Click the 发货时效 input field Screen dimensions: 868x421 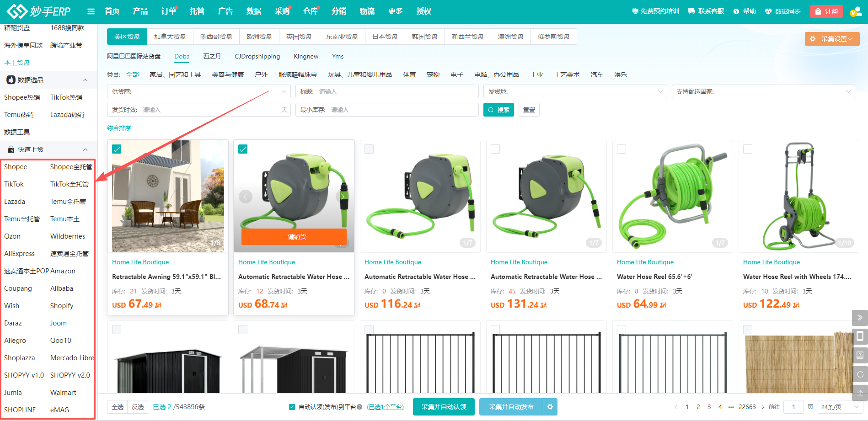click(x=199, y=110)
